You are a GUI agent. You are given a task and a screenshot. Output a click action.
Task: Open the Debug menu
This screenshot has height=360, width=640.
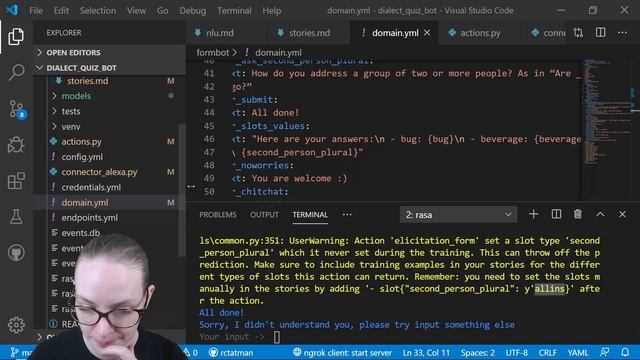tap(193, 11)
